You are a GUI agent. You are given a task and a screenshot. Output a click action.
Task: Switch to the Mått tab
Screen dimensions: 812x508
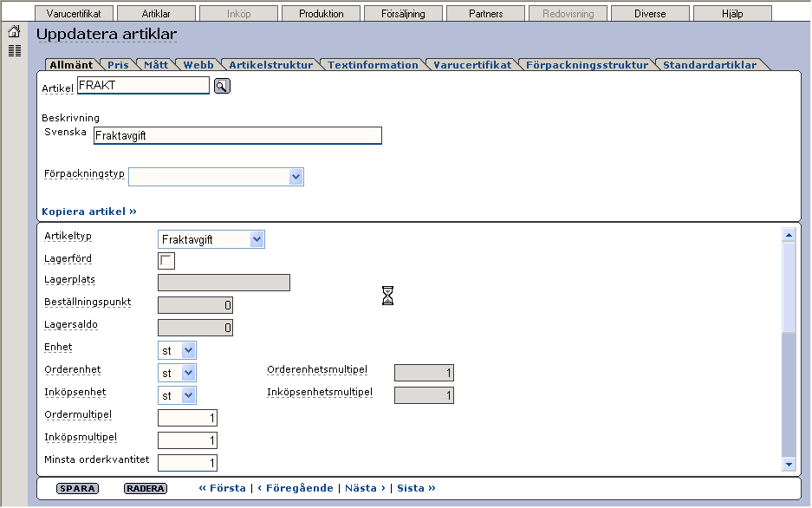(156, 65)
